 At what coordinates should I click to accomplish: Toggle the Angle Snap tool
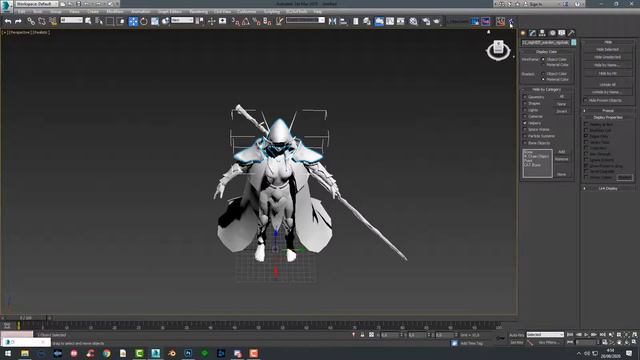(246, 21)
